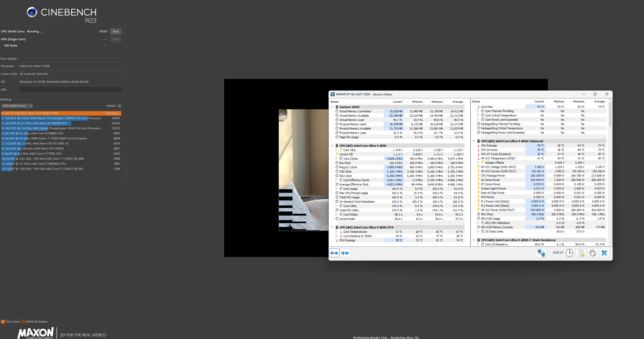Viewport: 644px width, 339px height.
Task: Click the Single Core Start button
Action: pos(116,39)
